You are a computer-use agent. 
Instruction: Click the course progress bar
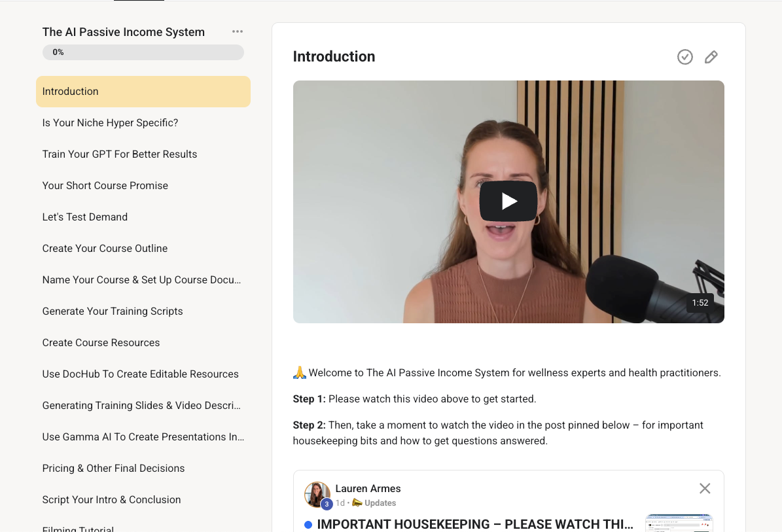pos(143,52)
